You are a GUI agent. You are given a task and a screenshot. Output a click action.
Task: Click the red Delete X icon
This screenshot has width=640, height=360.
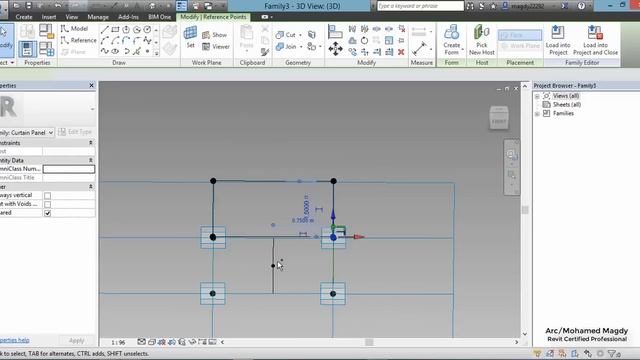[x=401, y=52]
